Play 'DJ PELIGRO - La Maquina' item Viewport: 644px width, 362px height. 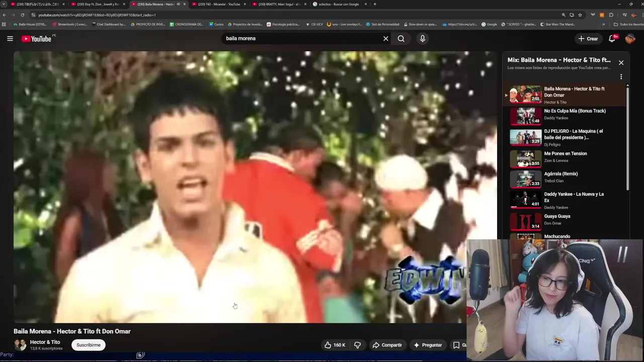565,137
